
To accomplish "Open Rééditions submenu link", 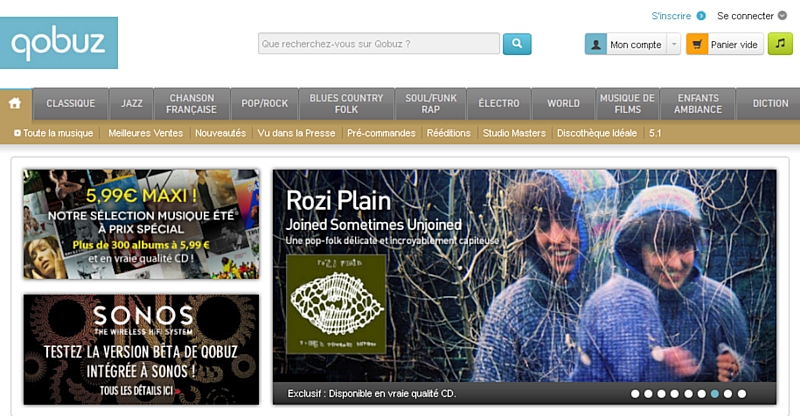I will click(448, 133).
